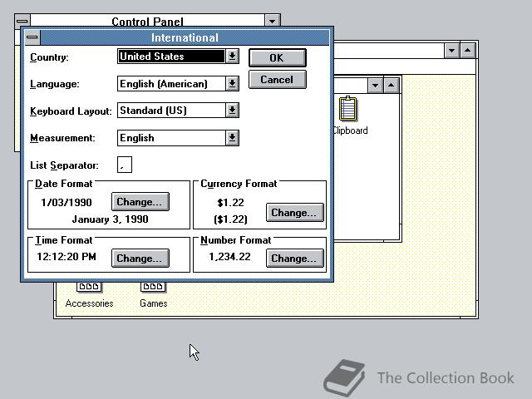
Task: Maximize the inner group window with Clipboard
Action: [391, 85]
